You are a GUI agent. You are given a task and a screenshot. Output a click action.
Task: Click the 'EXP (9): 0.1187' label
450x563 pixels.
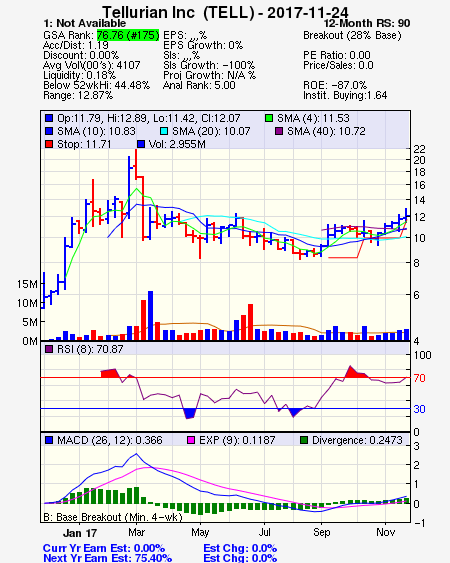click(237, 440)
